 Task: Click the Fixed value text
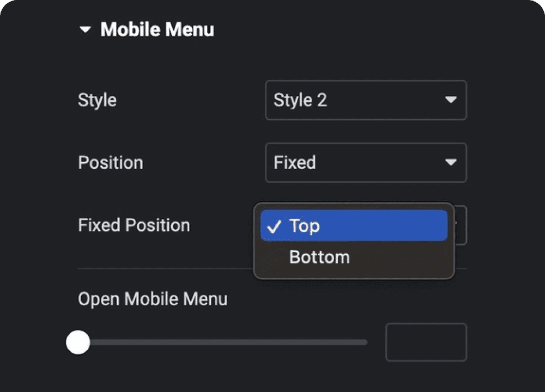click(295, 162)
